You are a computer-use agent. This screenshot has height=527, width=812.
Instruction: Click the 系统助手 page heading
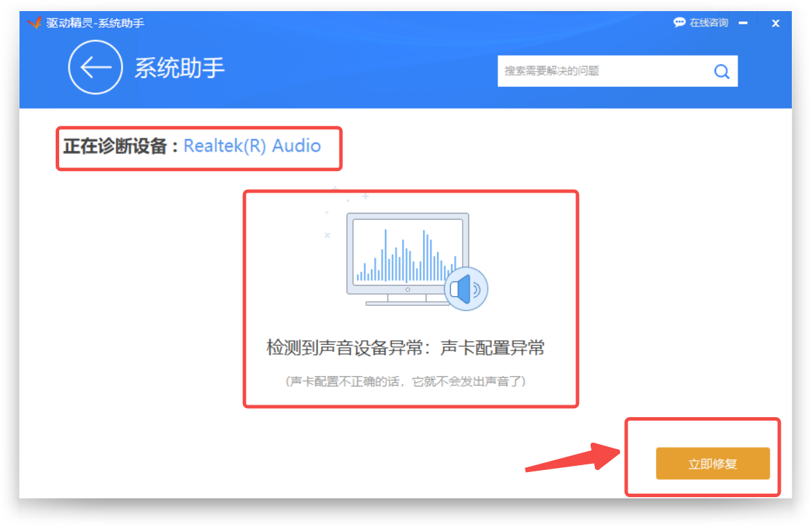[180, 68]
